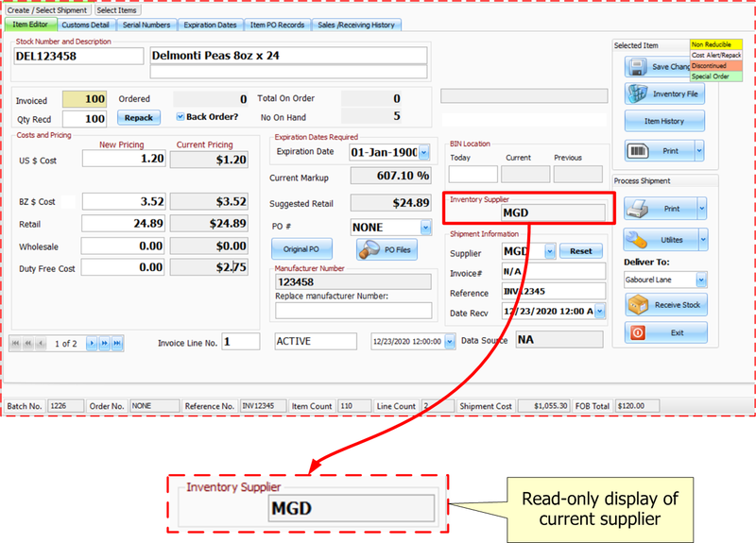The height and width of the screenshot is (543, 756).
Task: Go to the next record arrow
Action: coord(92,343)
